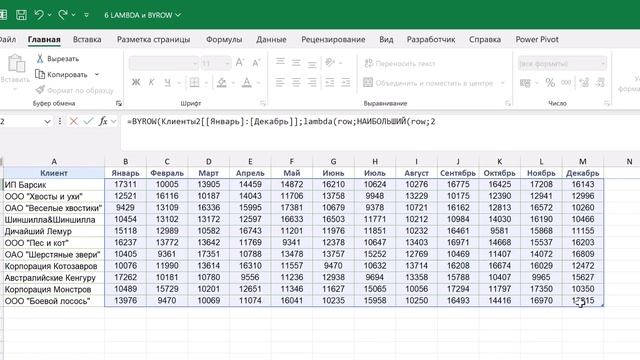Open the Разметка страницы tab
Screen dimensions: 640x360
pyautogui.click(x=153, y=40)
